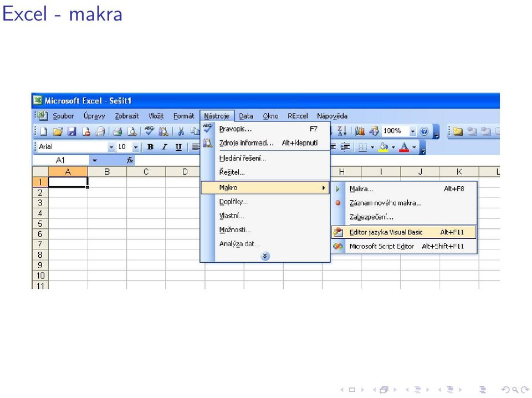Open the Arial font name dropdown
Screen dimensions: 532x398
click(x=111, y=147)
